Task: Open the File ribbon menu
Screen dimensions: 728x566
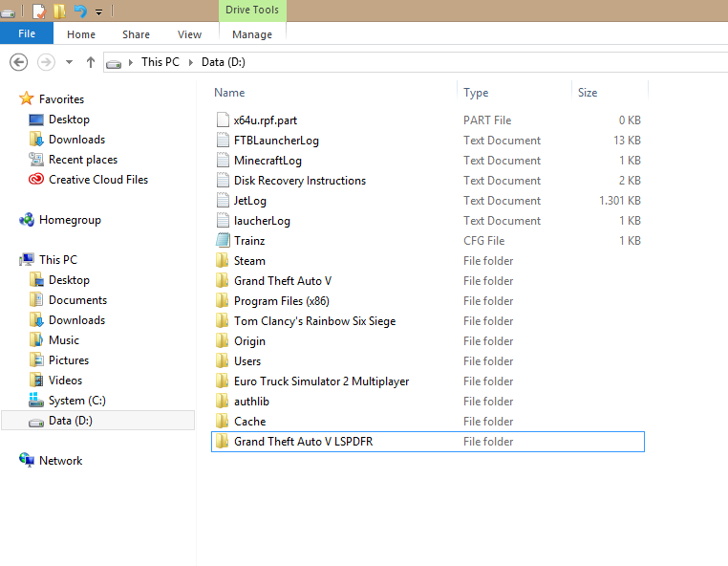Action: (27, 33)
